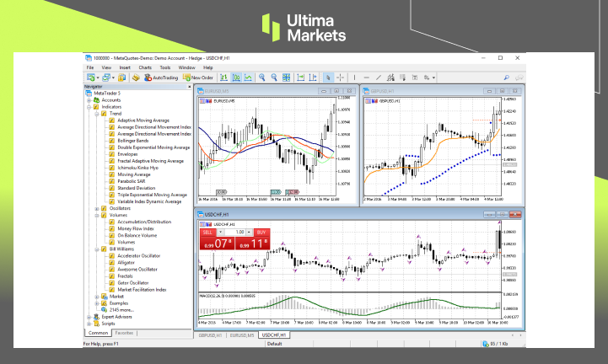This screenshot has height=364, width=608.
Task: Select the Fibonacci retracement tool
Action: click(x=402, y=78)
